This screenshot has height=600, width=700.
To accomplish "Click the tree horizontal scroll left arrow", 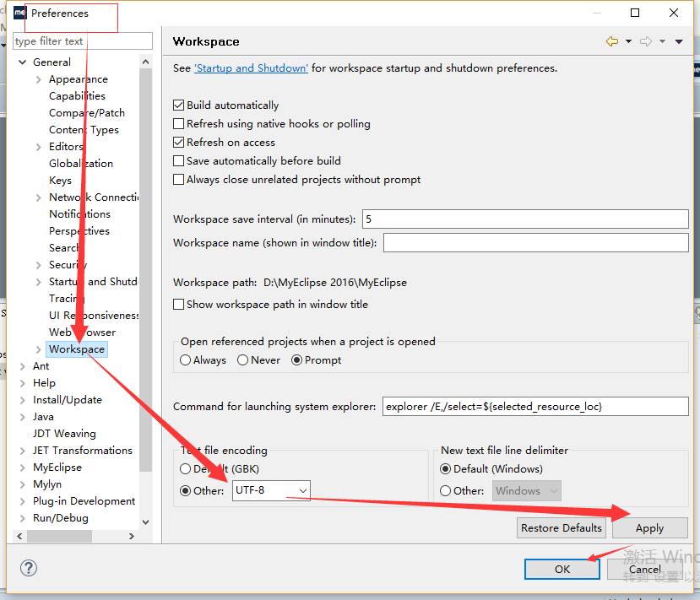I will point(19,536).
